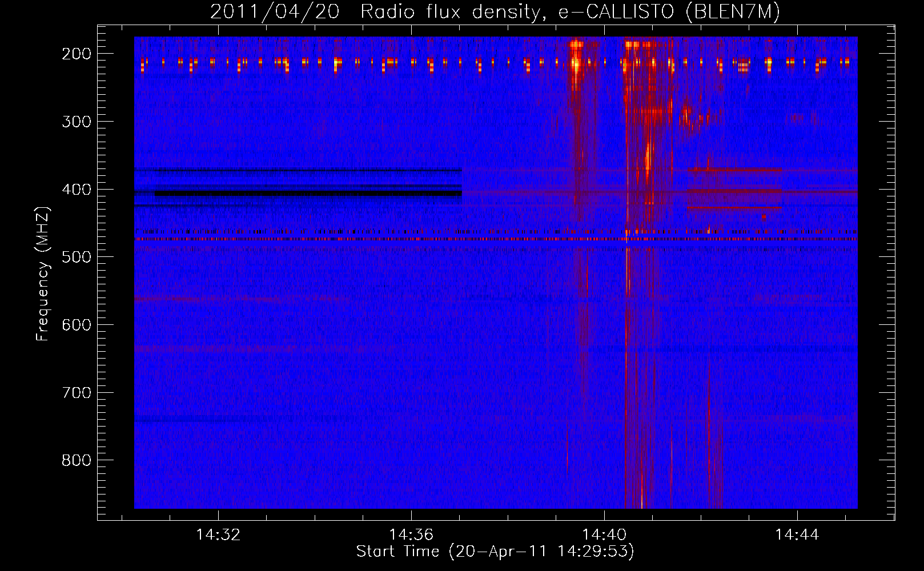The height and width of the screenshot is (571, 924).
Task: Click the 500 frequency tick label
Action: [x=77, y=257]
